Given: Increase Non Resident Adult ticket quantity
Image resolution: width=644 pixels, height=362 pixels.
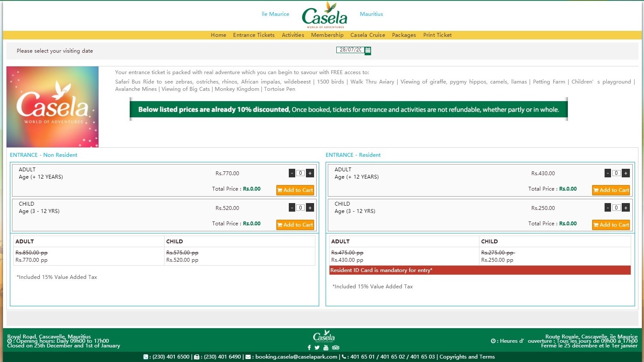Looking at the screenshot, I should pos(310,173).
